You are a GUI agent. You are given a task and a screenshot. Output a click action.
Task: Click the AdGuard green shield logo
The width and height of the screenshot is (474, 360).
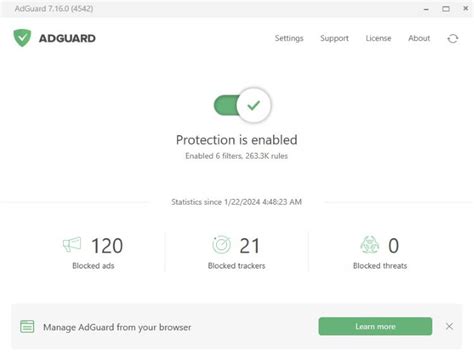click(x=22, y=38)
